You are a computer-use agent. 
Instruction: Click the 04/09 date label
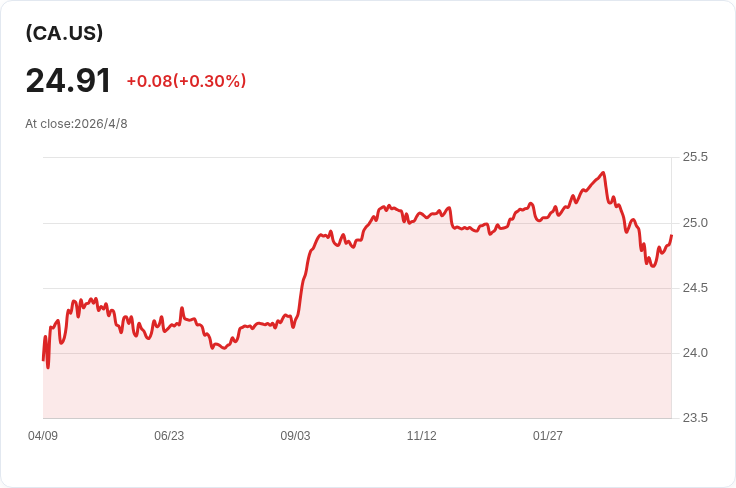pos(43,436)
